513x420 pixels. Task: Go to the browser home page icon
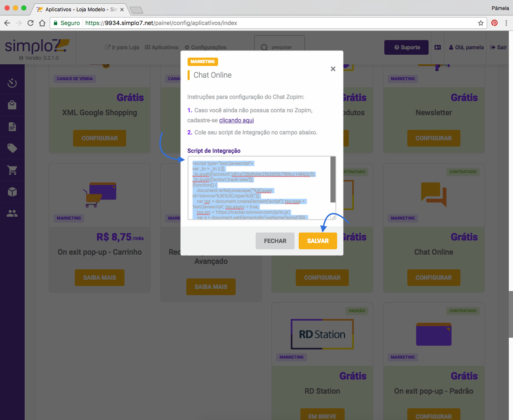pos(42,23)
